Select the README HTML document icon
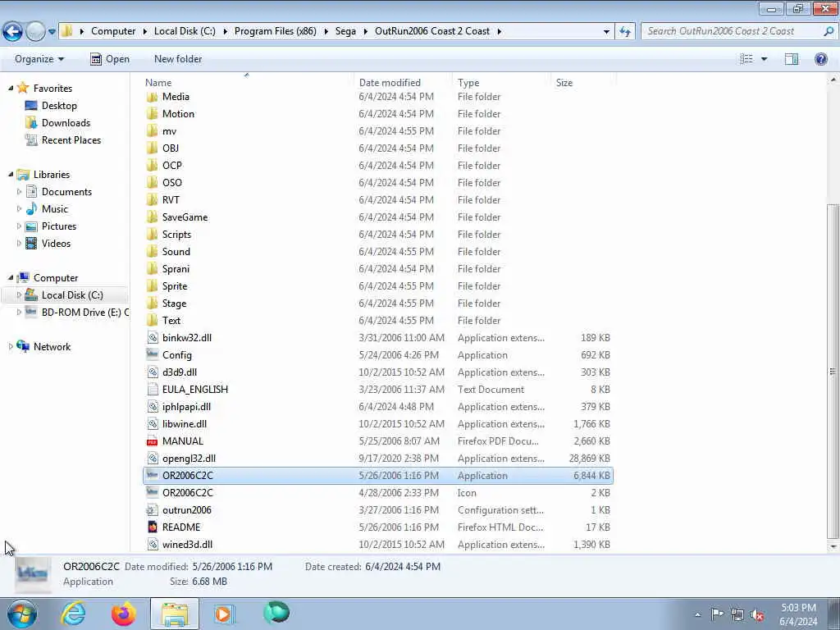This screenshot has width=840, height=630. [x=153, y=527]
